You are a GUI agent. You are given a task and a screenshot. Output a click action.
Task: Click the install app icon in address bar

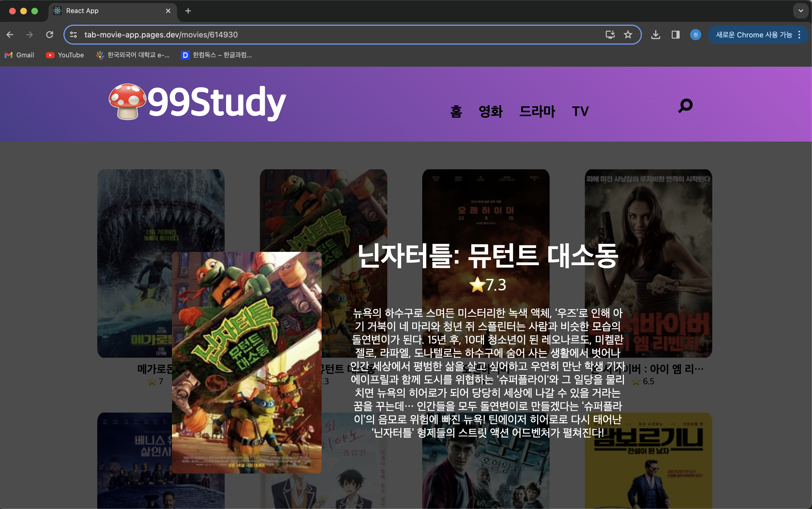point(610,35)
